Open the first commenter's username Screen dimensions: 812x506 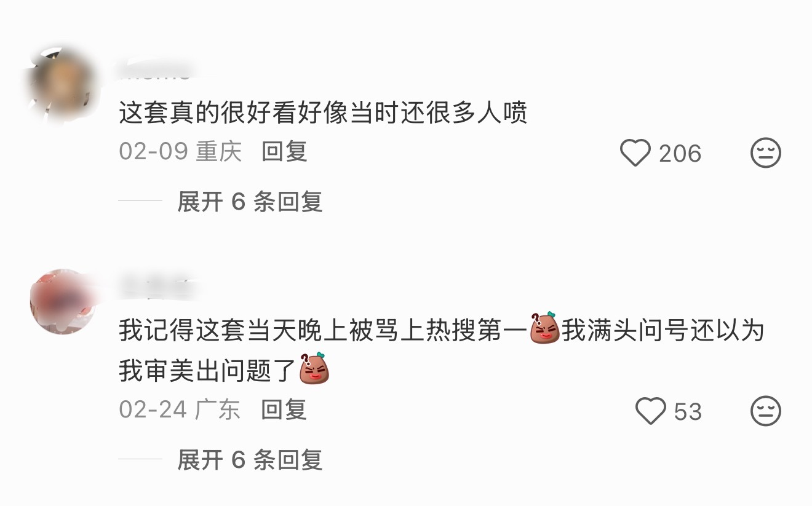157,73
